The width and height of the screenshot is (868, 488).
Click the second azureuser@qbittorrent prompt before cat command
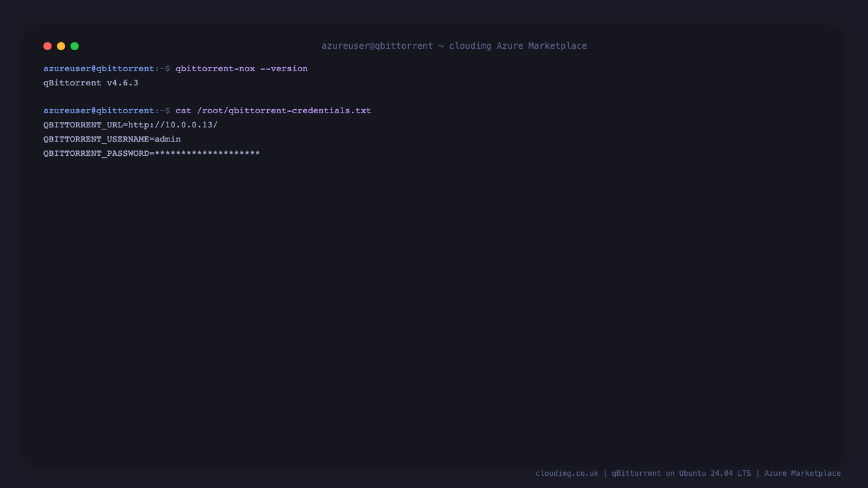click(x=106, y=110)
